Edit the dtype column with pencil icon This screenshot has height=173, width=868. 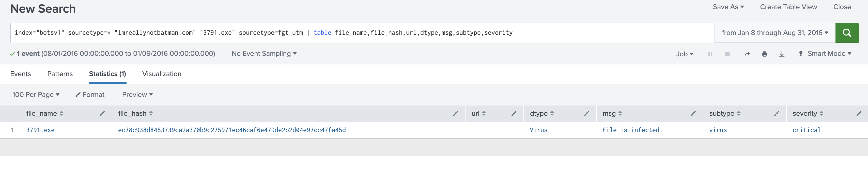coord(587,113)
